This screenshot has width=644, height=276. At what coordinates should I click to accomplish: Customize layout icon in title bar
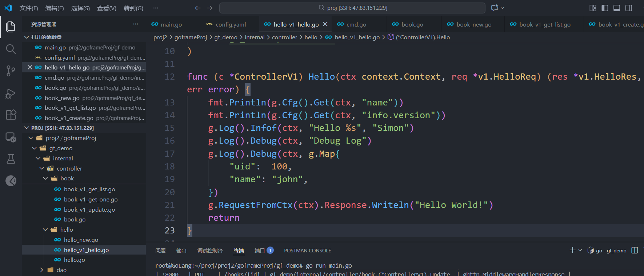coord(593,8)
